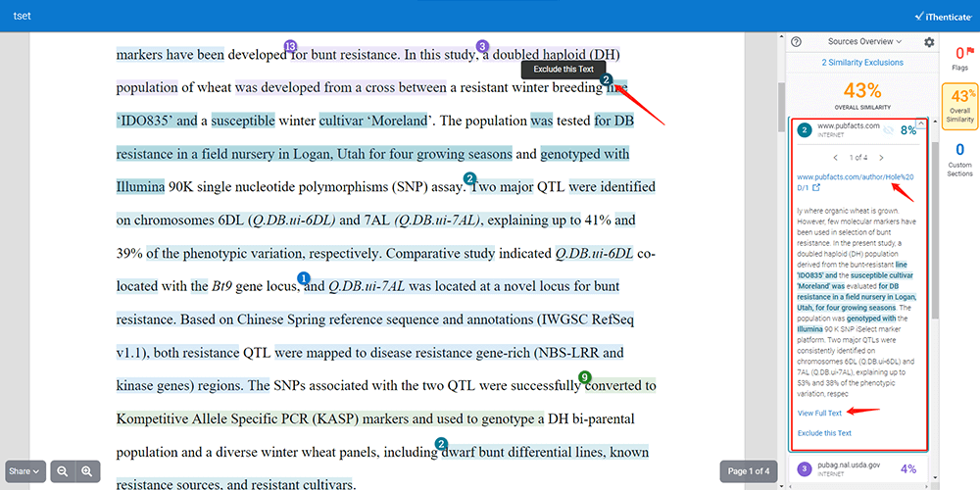Image resolution: width=980 pixels, height=490 pixels.
Task: Open the external link icon beside the pubfacts URL
Action: [816, 186]
